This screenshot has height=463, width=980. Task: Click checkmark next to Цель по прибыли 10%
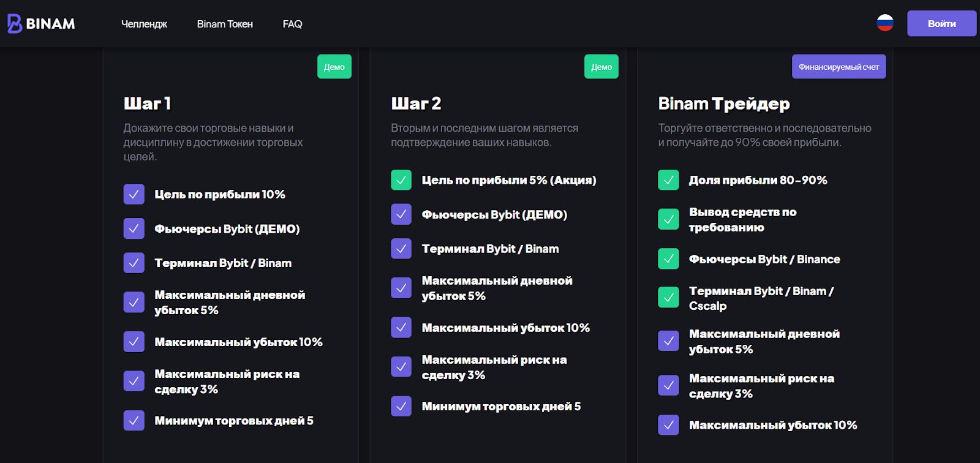134,194
